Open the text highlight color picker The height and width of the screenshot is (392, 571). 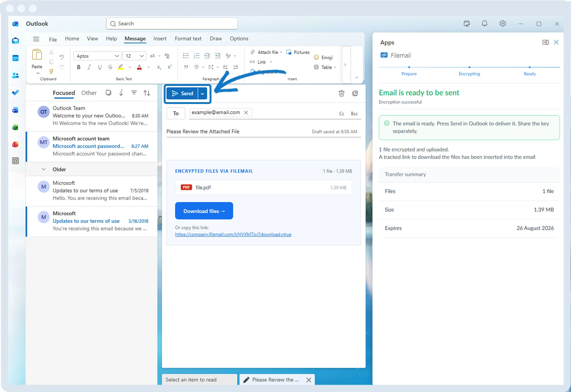(120, 67)
